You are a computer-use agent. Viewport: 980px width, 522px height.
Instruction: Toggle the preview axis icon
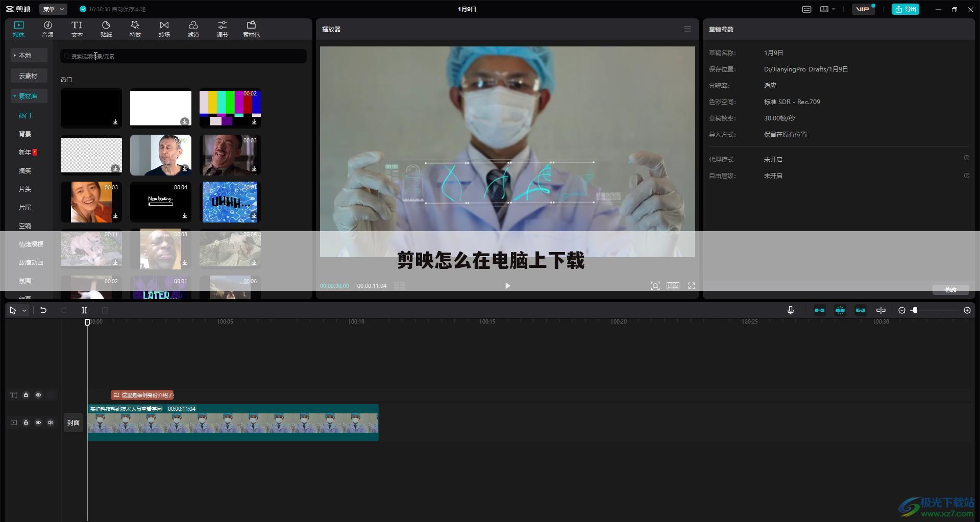(881, 310)
